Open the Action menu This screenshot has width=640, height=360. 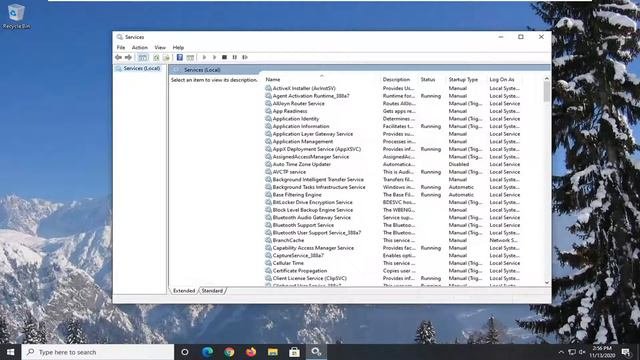pos(140,47)
